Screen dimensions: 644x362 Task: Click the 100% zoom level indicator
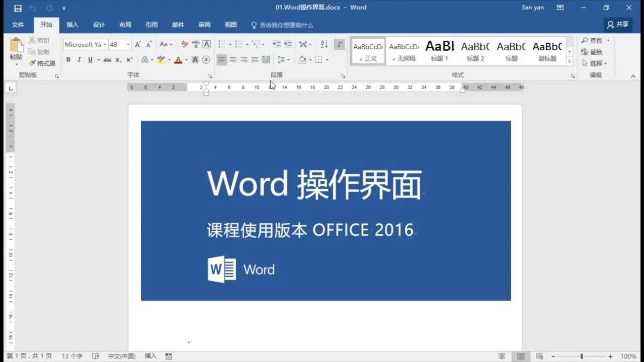point(628,356)
